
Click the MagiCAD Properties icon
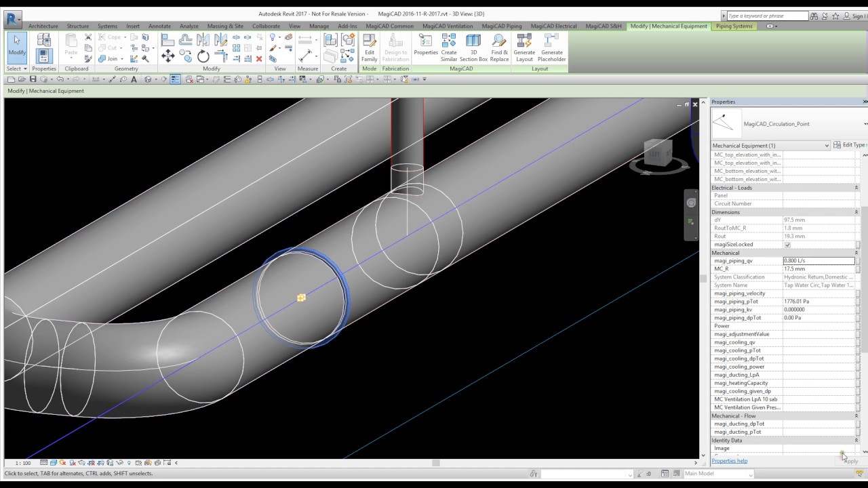(x=426, y=46)
